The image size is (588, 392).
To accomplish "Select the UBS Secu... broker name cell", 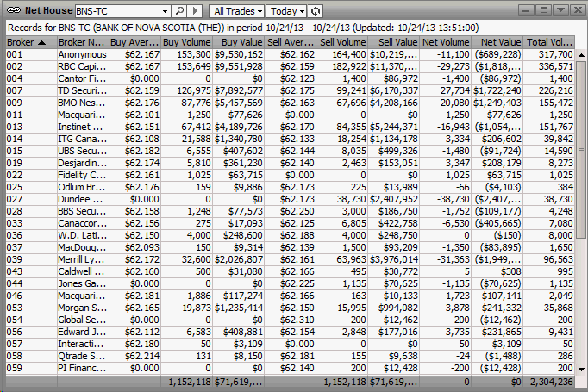I will click(x=82, y=151).
